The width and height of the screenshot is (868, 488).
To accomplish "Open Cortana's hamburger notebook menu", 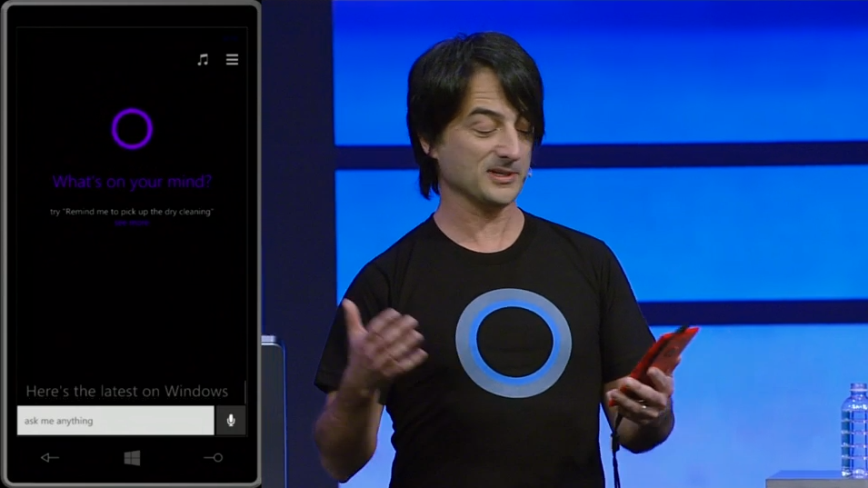I will point(232,59).
